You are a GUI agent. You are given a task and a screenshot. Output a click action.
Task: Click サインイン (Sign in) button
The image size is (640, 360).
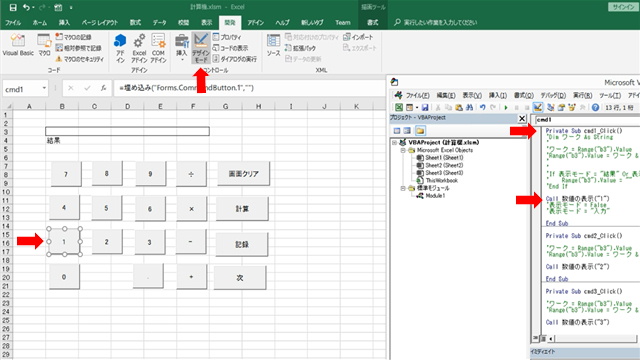[623, 7]
